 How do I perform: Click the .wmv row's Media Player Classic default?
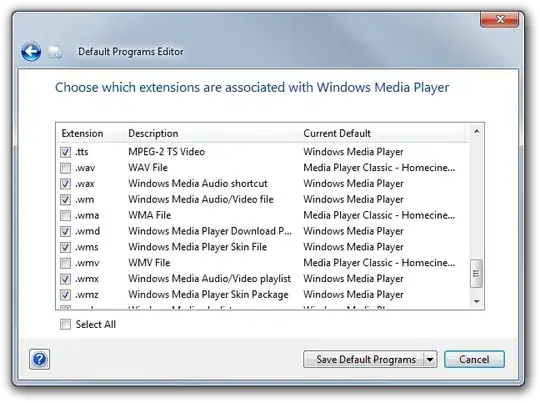click(x=379, y=263)
